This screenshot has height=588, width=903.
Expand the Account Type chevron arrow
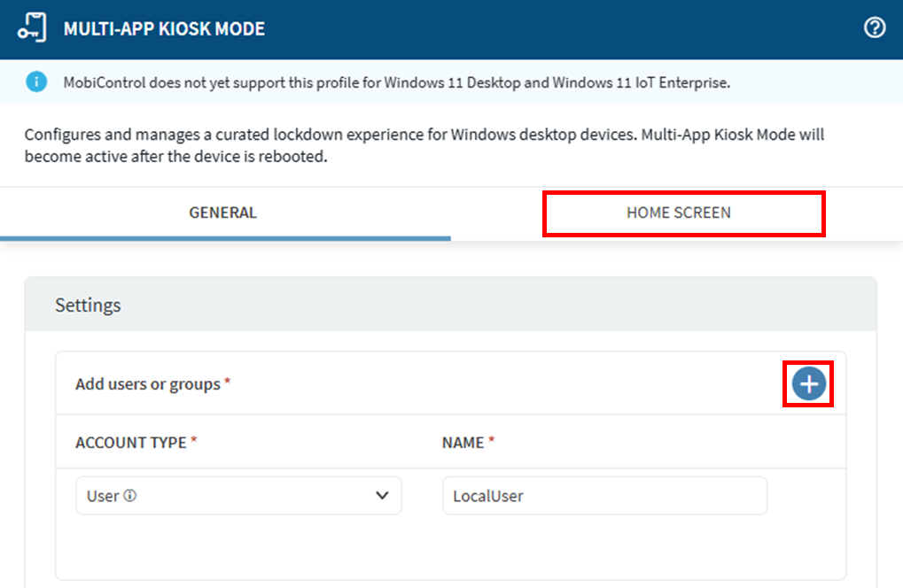pyautogui.click(x=382, y=496)
